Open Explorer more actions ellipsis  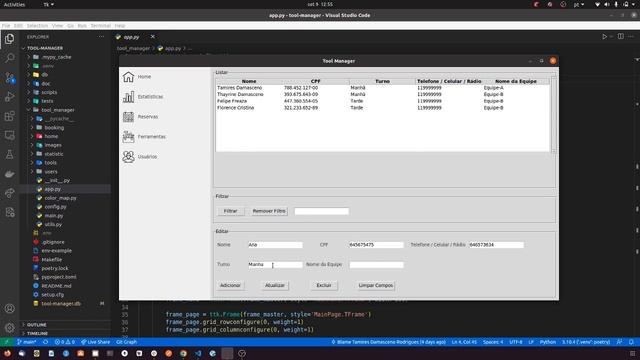101,37
